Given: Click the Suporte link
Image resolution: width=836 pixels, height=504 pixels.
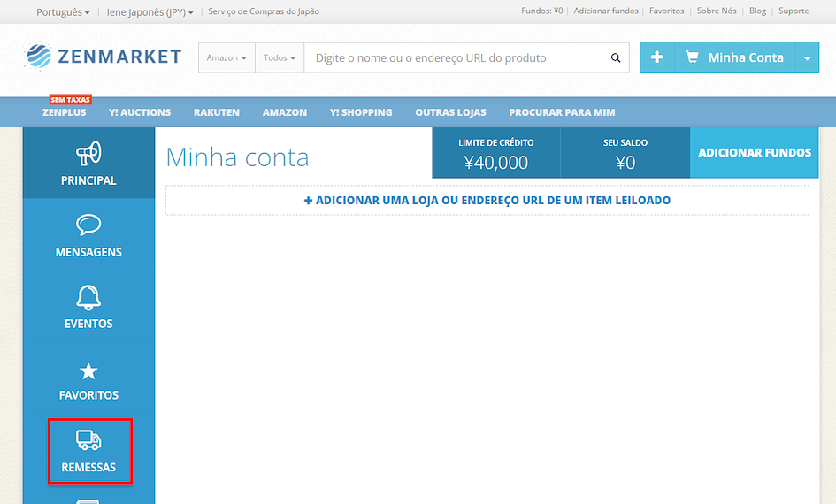Looking at the screenshot, I should point(794,11).
